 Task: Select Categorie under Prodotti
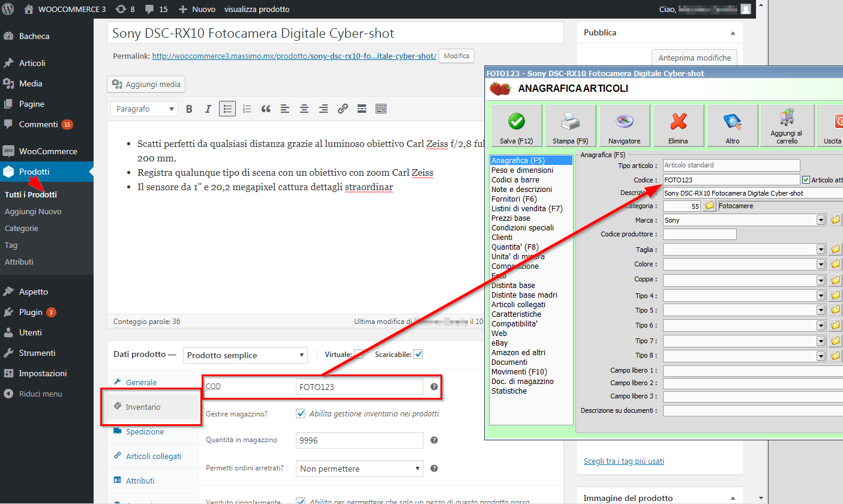click(22, 228)
